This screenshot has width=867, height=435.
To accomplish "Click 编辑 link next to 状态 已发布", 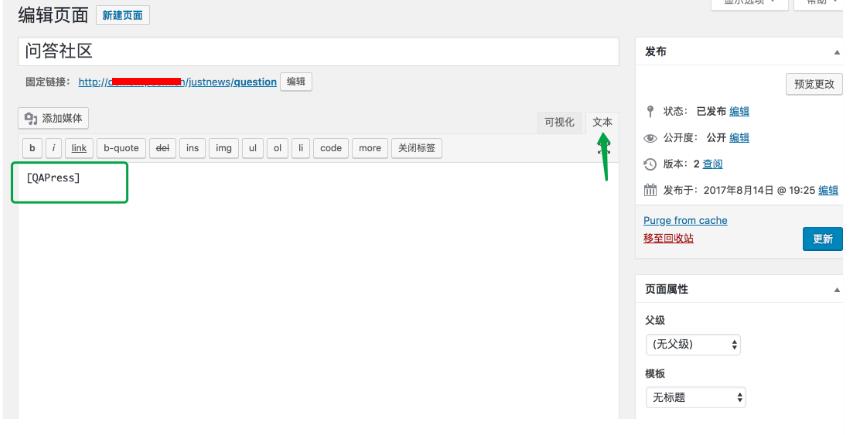I will (739, 112).
